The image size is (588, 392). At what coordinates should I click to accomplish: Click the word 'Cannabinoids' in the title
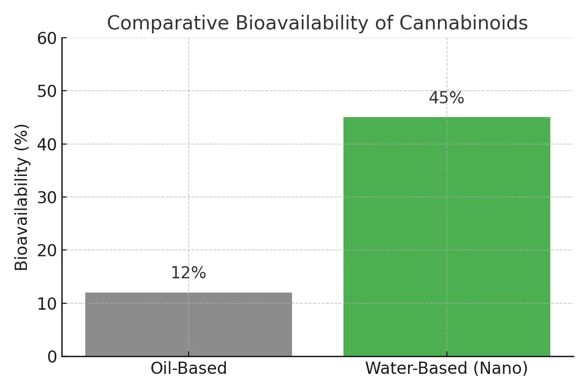coord(463,24)
